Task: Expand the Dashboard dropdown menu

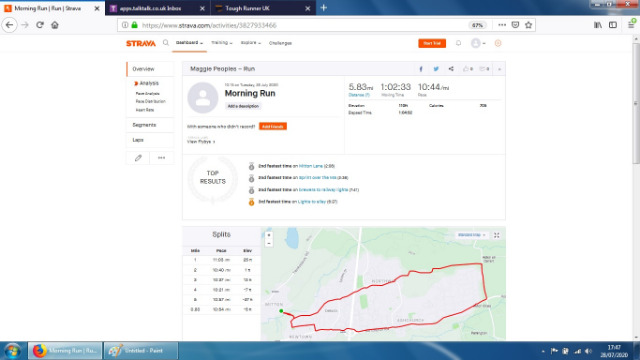Action: 189,43
